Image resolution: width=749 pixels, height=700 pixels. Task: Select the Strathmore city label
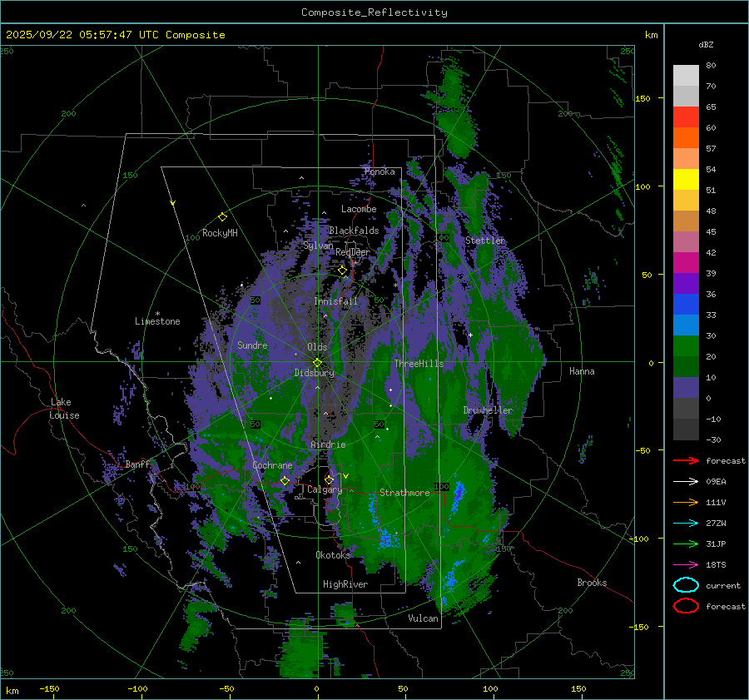coord(404,493)
